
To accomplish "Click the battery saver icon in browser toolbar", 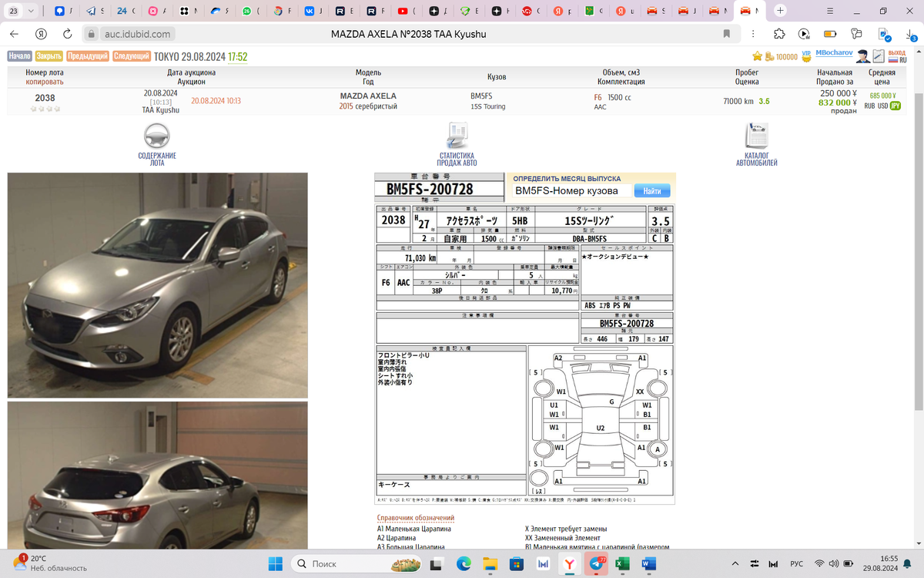I will click(x=830, y=34).
